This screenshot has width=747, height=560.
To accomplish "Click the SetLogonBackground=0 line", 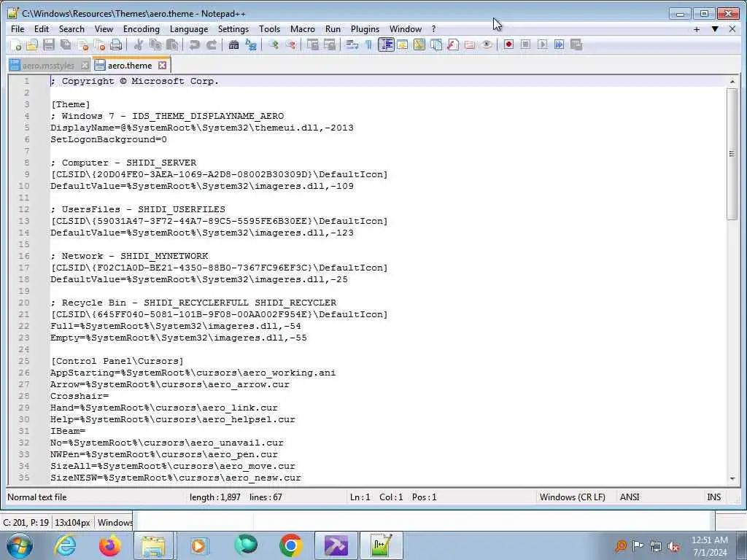I will [109, 139].
